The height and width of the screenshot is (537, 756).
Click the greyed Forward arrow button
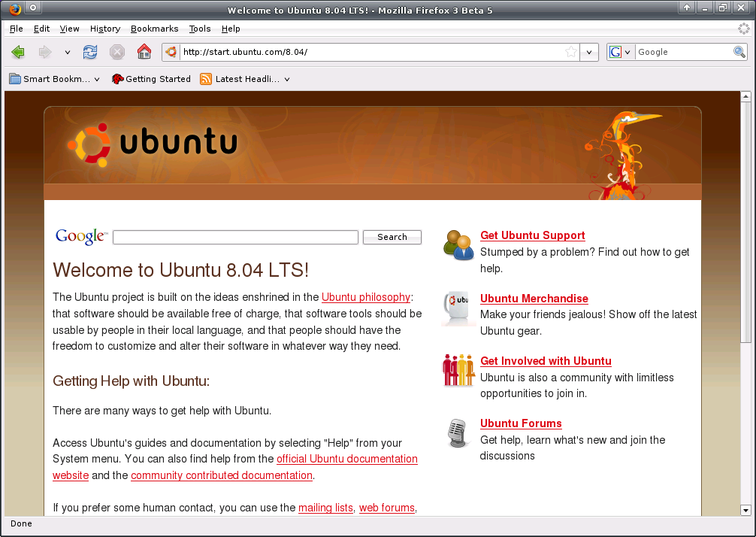45,52
